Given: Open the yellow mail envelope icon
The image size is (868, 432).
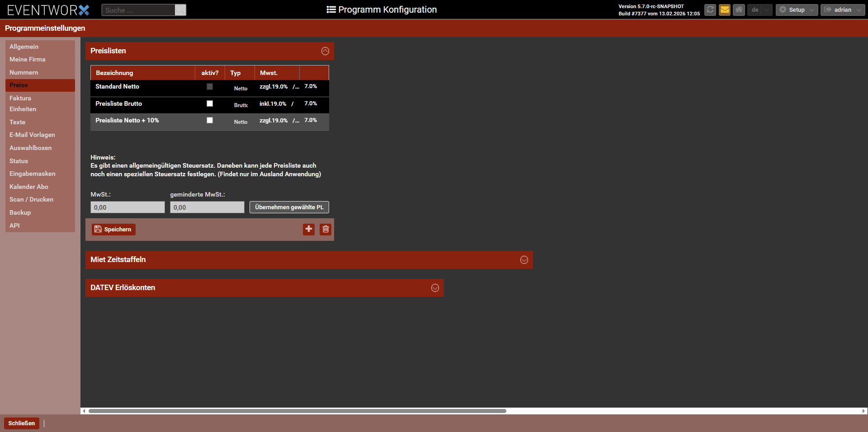Looking at the screenshot, I should point(725,9).
